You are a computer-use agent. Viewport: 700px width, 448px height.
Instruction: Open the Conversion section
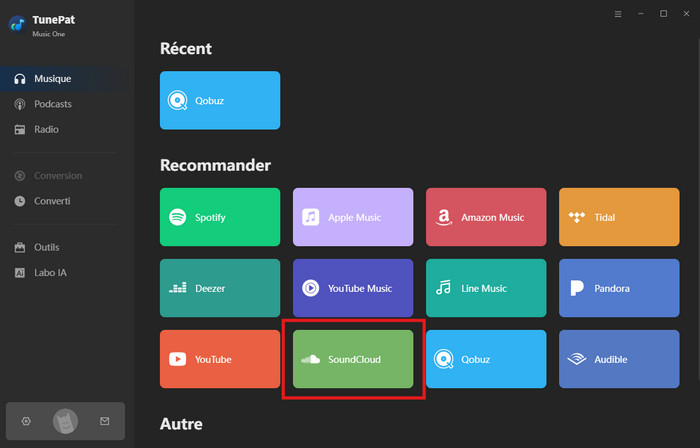(67, 176)
